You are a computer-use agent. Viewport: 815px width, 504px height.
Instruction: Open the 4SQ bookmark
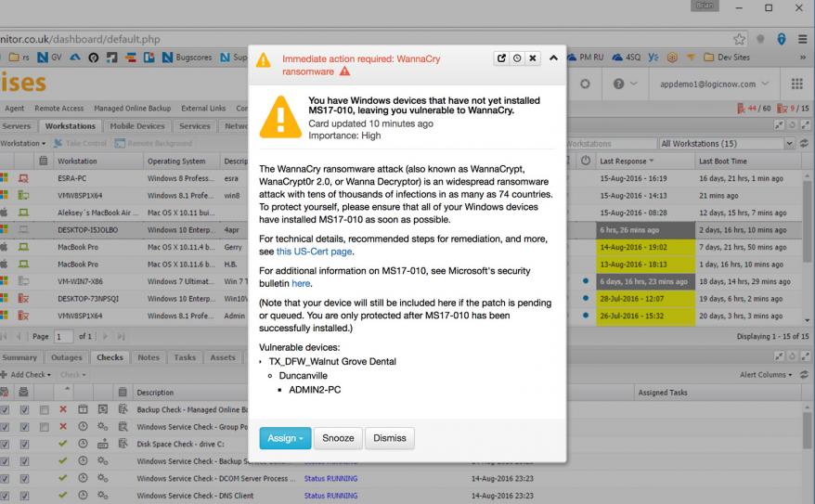pos(627,58)
